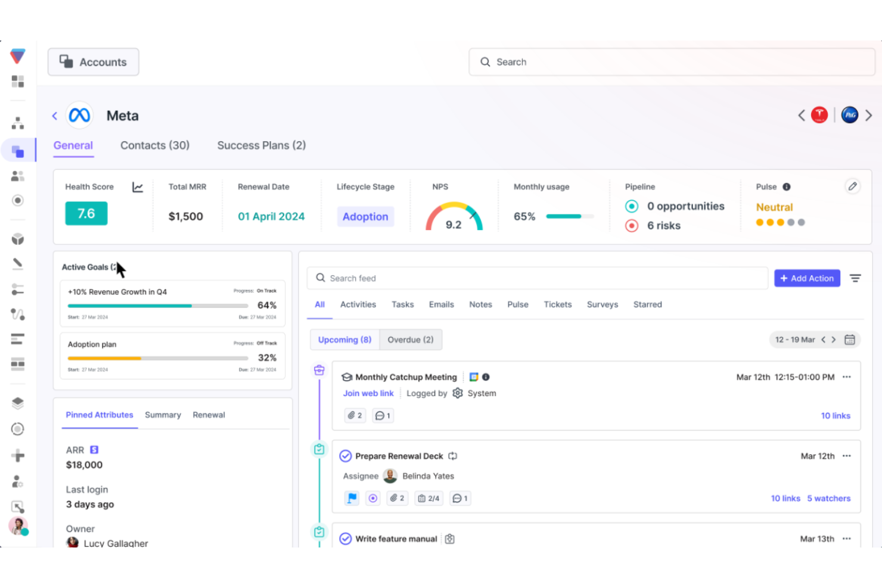Click the Add Action button

click(807, 278)
